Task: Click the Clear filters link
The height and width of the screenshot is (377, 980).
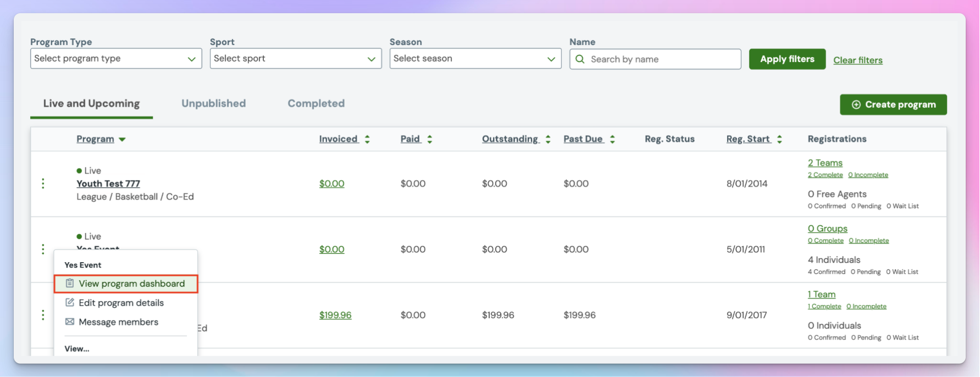Action: (x=858, y=60)
